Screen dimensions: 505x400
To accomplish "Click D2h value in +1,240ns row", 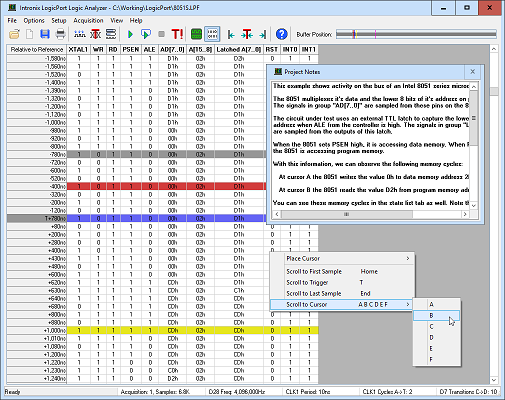I will (172, 378).
